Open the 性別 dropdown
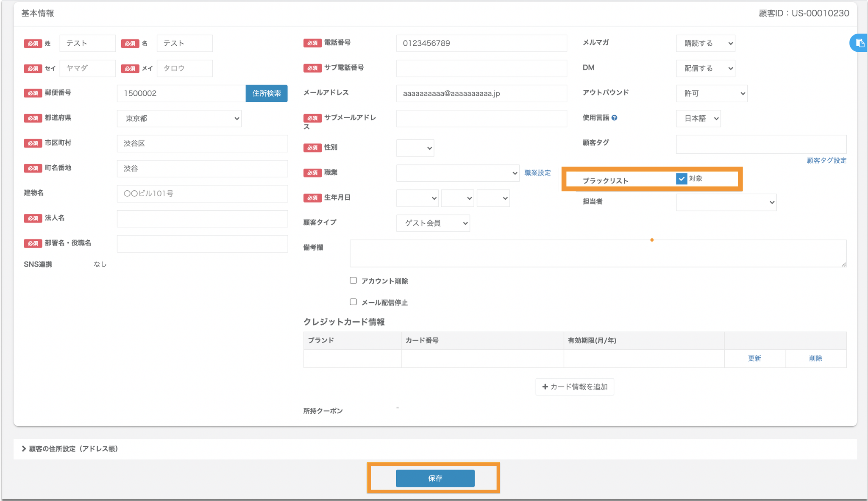The width and height of the screenshot is (868, 501). point(415,148)
